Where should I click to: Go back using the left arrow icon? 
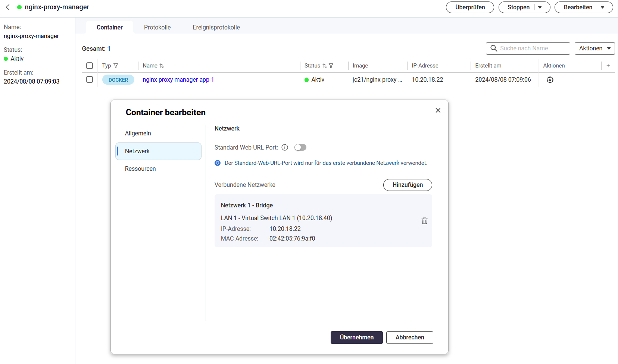tap(8, 7)
